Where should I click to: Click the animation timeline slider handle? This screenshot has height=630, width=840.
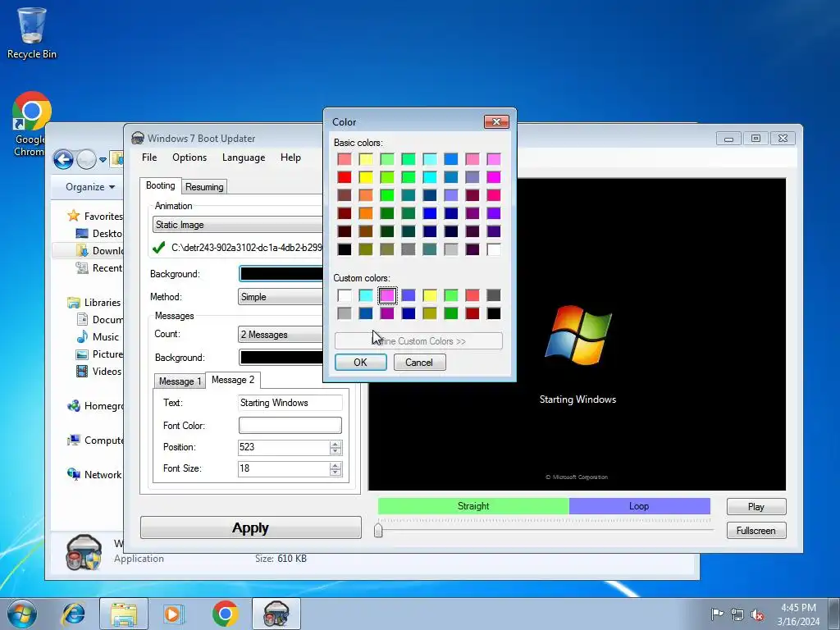pyautogui.click(x=378, y=531)
